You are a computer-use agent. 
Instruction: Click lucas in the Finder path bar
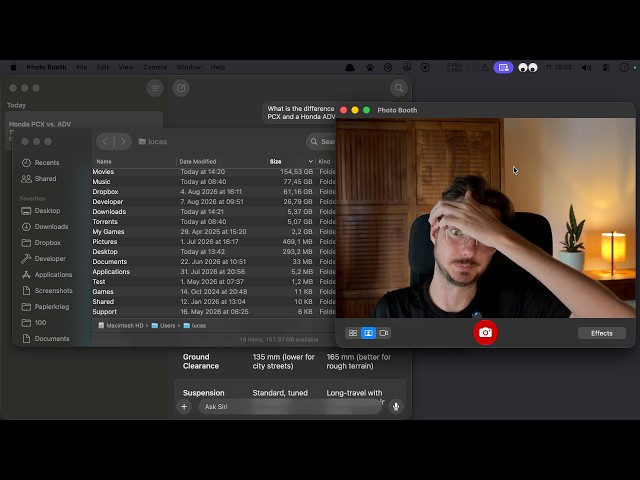(195, 326)
